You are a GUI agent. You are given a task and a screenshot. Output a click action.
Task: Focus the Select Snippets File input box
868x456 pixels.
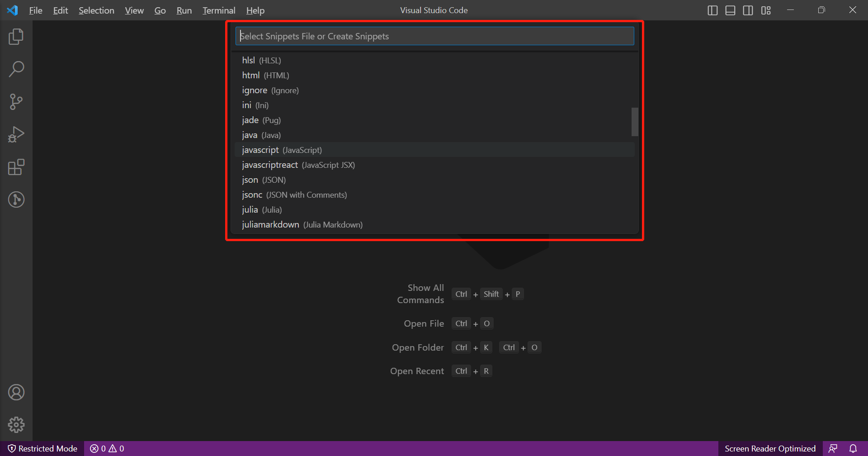434,36
